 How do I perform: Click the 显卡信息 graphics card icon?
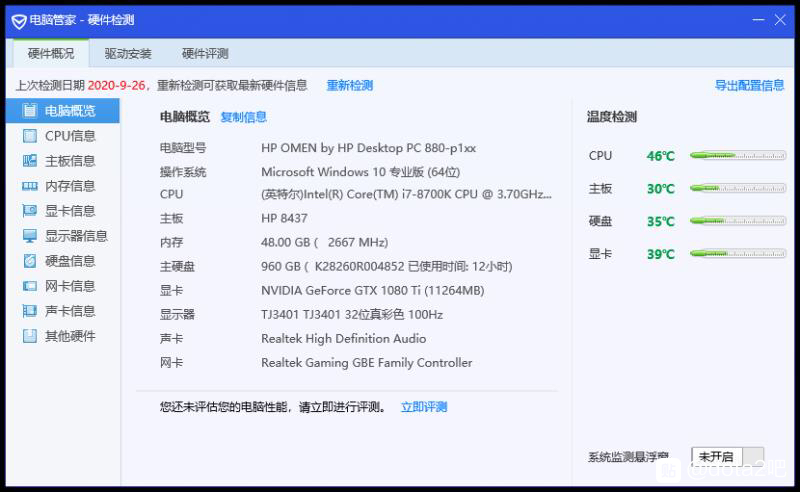point(30,211)
